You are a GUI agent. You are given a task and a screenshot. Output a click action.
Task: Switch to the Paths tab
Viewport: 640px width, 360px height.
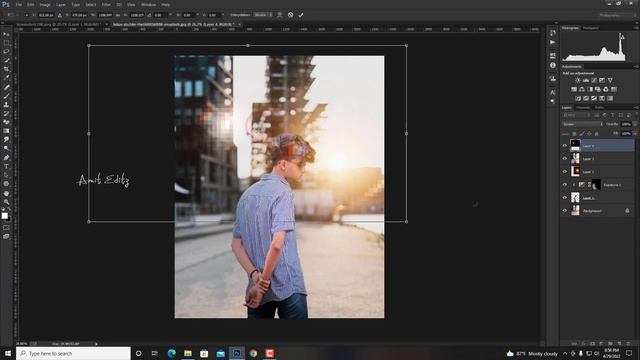(x=599, y=107)
